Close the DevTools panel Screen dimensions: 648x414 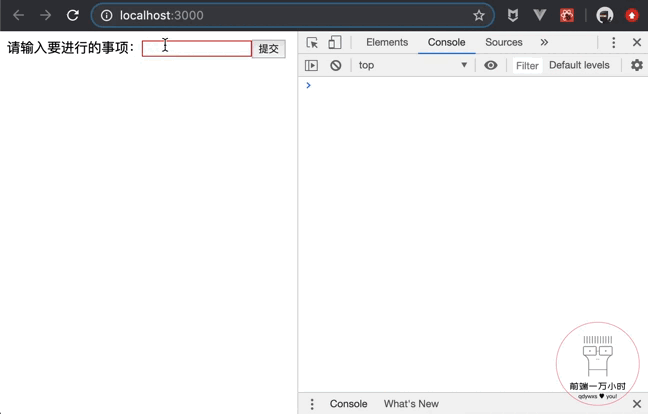pyautogui.click(x=636, y=42)
